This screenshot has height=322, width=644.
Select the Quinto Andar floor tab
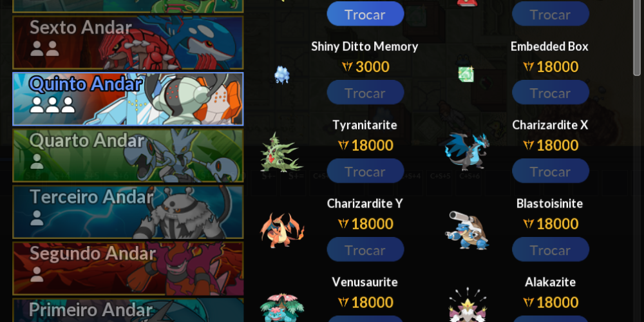pos(128,99)
